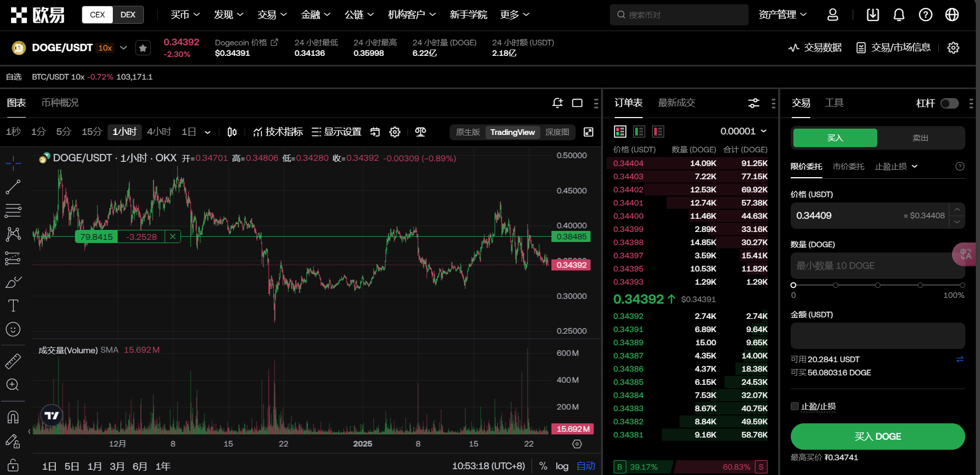Open the trading page settings gear

[x=953, y=48]
